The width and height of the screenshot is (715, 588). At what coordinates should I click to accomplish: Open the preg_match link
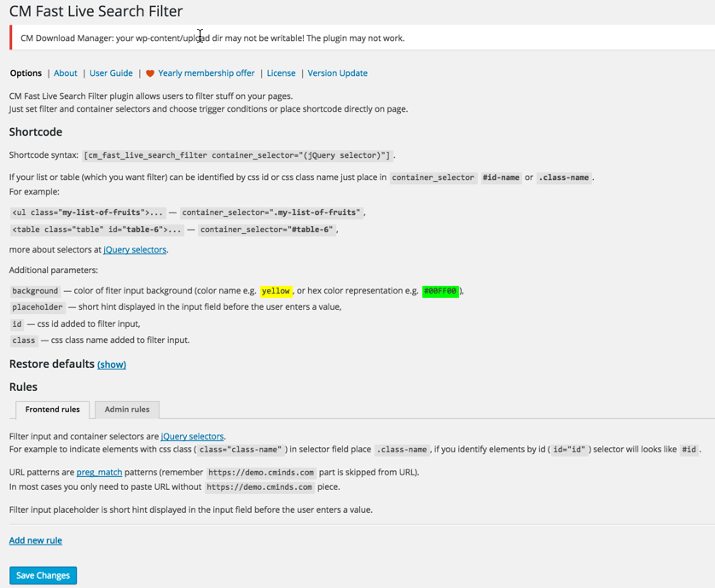pos(99,473)
